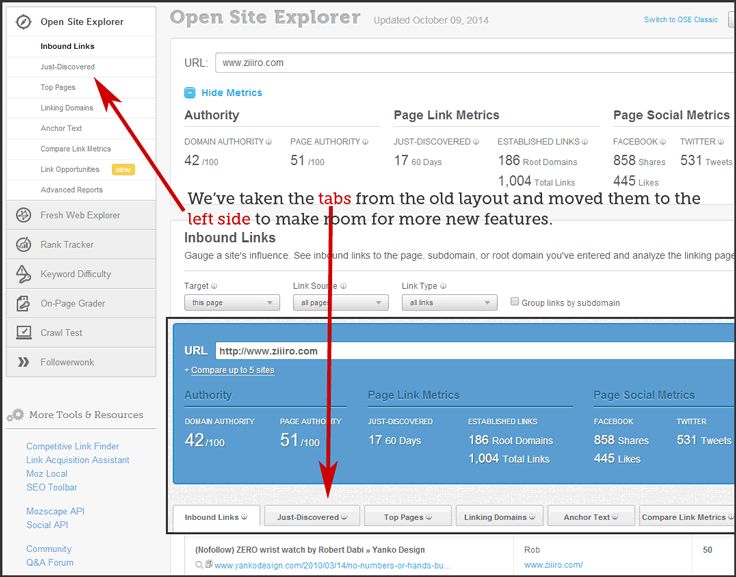Click the Rank Tracker chart icon
This screenshot has height=577, width=736.
pos(22,244)
